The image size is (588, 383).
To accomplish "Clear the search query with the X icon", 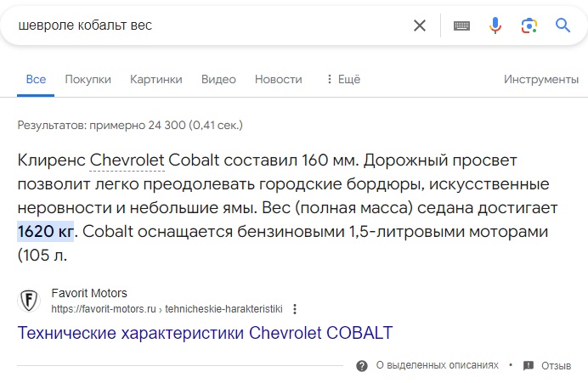I will 420,25.
